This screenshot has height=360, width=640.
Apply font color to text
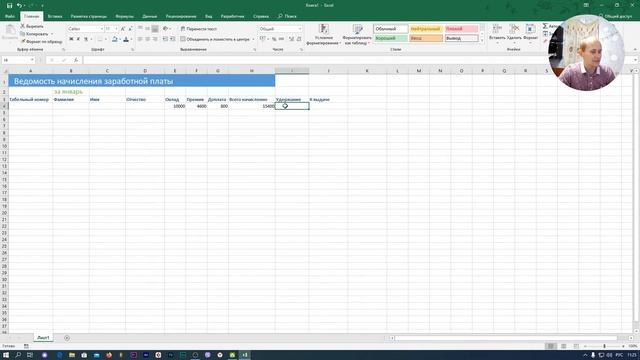126,39
